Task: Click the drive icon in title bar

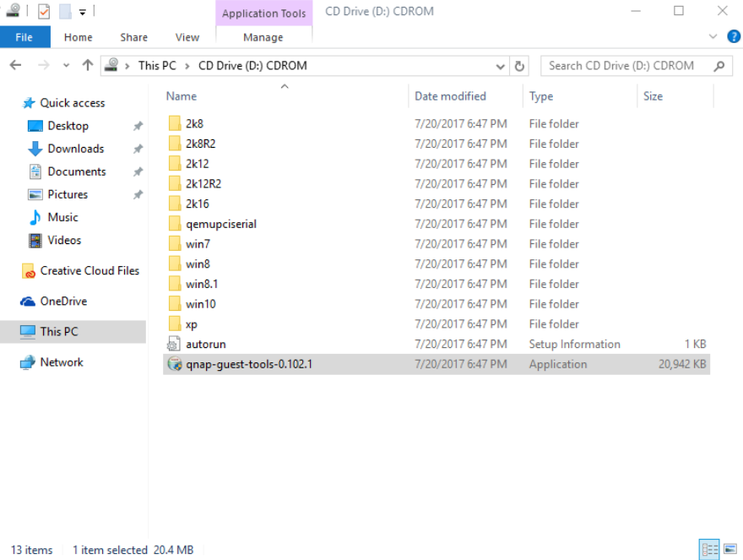Action: pyautogui.click(x=13, y=10)
